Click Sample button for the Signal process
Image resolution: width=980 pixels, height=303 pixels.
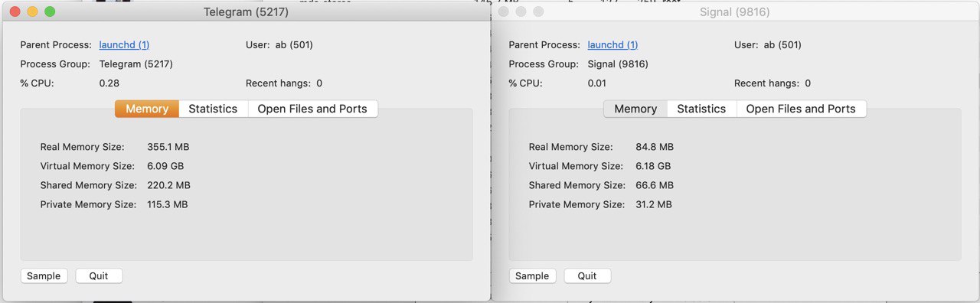(x=532, y=276)
